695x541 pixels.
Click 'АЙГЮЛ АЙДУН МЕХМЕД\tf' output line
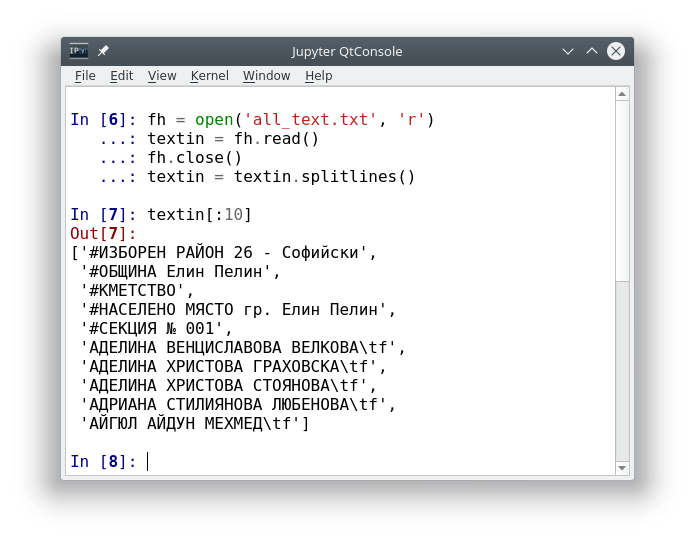[194, 424]
